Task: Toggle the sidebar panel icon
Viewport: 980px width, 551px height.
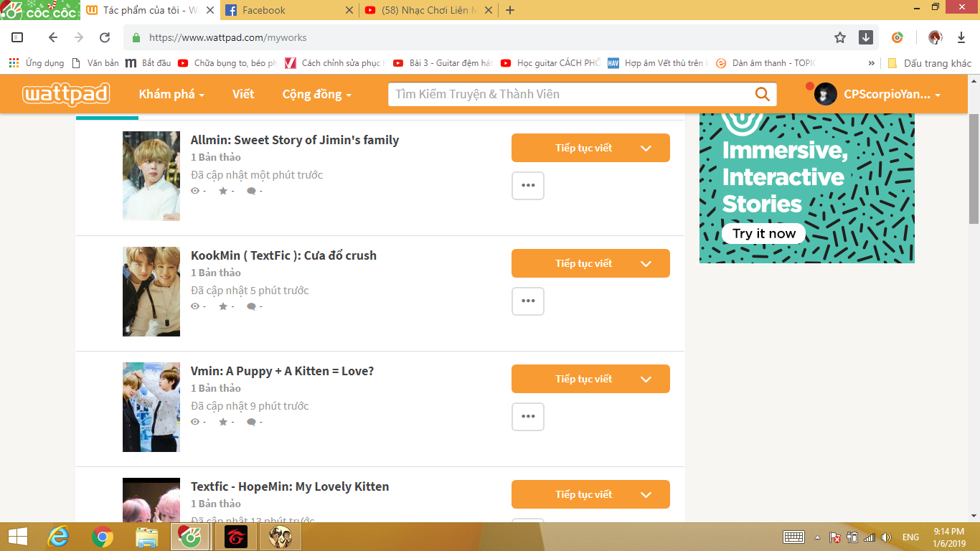Action: 18,37
